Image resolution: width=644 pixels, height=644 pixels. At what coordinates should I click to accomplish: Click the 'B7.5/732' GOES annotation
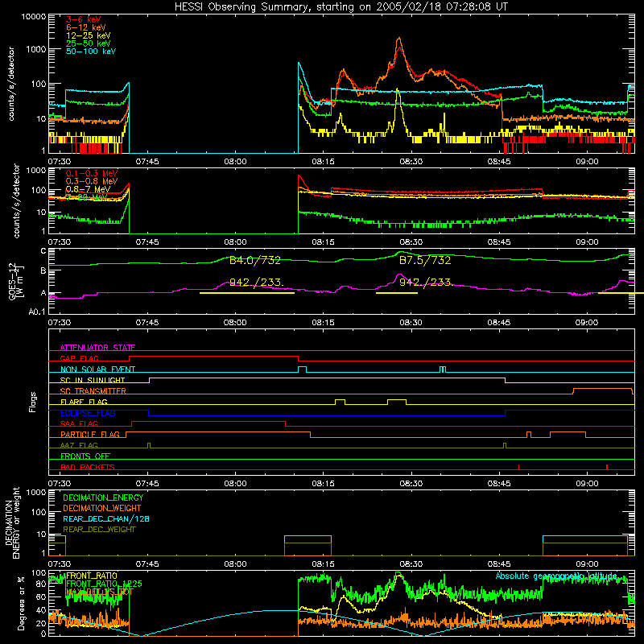click(x=425, y=260)
